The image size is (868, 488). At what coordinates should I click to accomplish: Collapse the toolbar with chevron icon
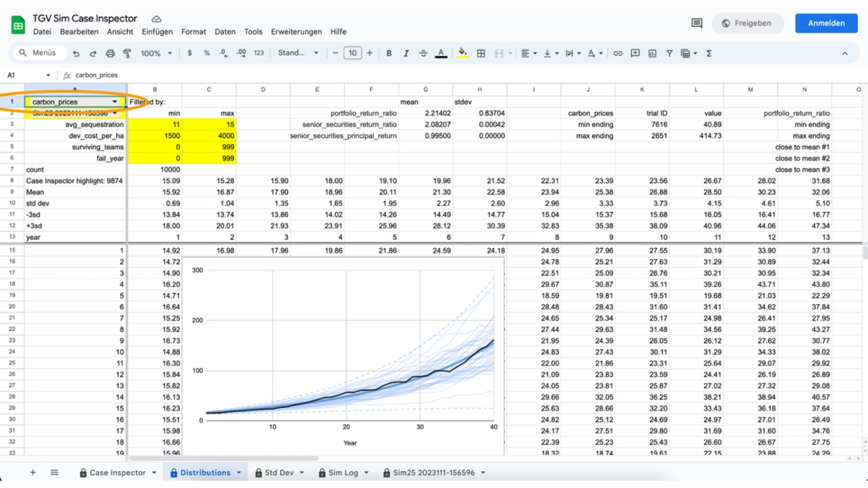844,53
